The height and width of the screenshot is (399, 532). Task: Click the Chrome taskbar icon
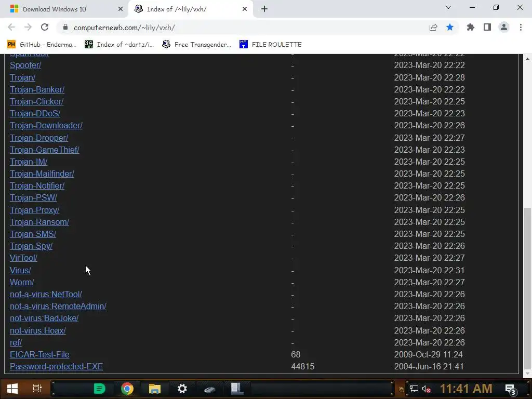(127, 389)
